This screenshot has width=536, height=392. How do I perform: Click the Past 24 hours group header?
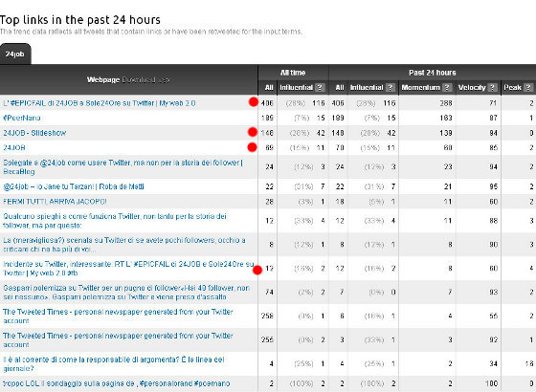[x=432, y=73]
